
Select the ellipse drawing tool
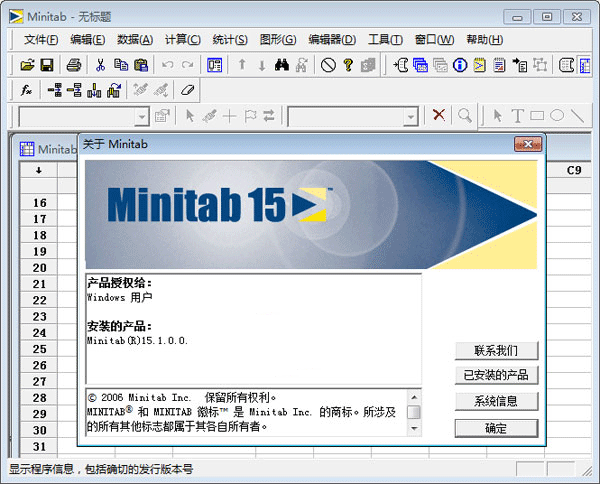pyautogui.click(x=557, y=115)
